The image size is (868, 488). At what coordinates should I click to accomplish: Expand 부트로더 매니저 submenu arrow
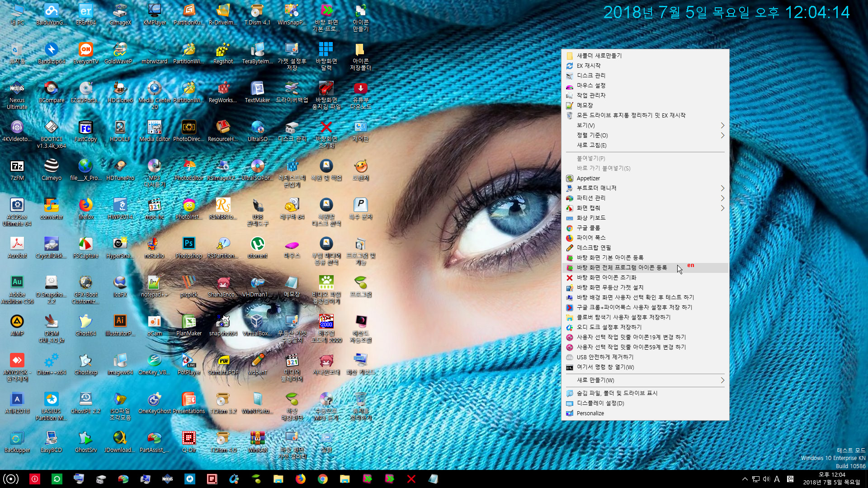[722, 188]
